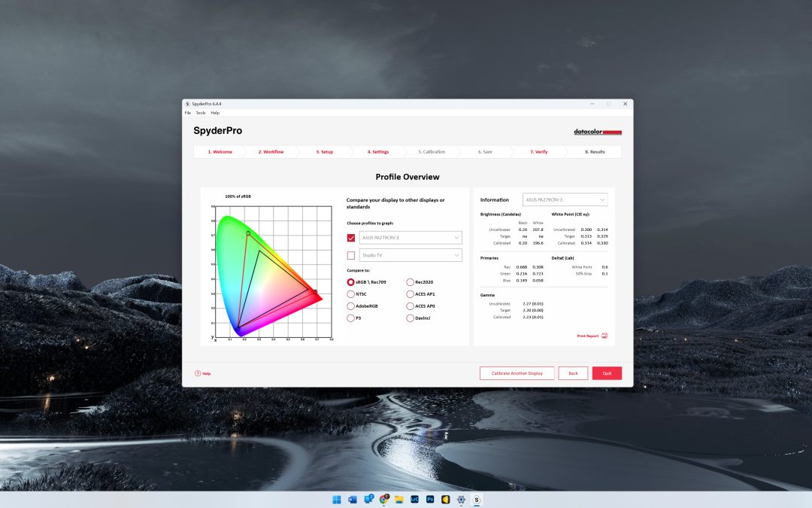Switch to the 2. Workflow step

click(x=271, y=152)
